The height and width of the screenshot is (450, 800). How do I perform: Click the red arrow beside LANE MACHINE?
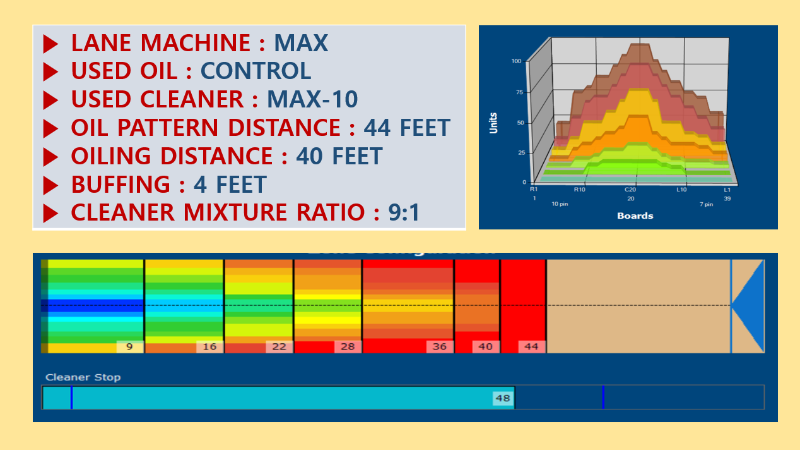pyautogui.click(x=50, y=44)
